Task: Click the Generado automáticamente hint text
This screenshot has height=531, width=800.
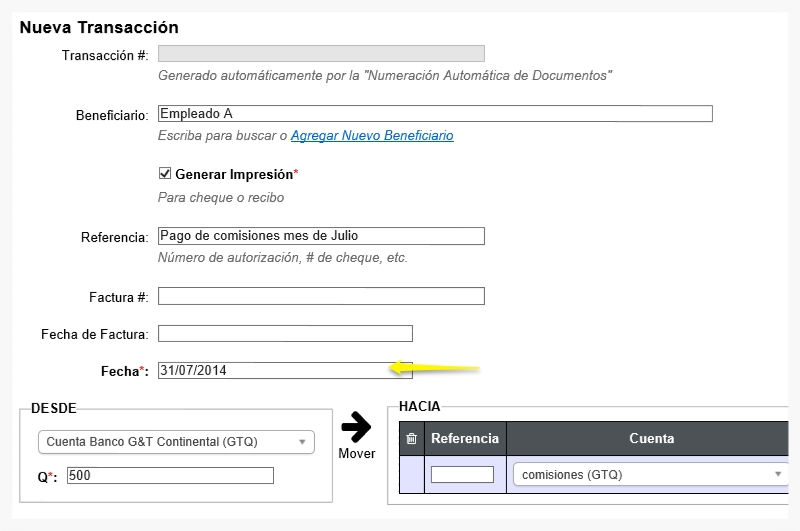Action: [x=385, y=75]
